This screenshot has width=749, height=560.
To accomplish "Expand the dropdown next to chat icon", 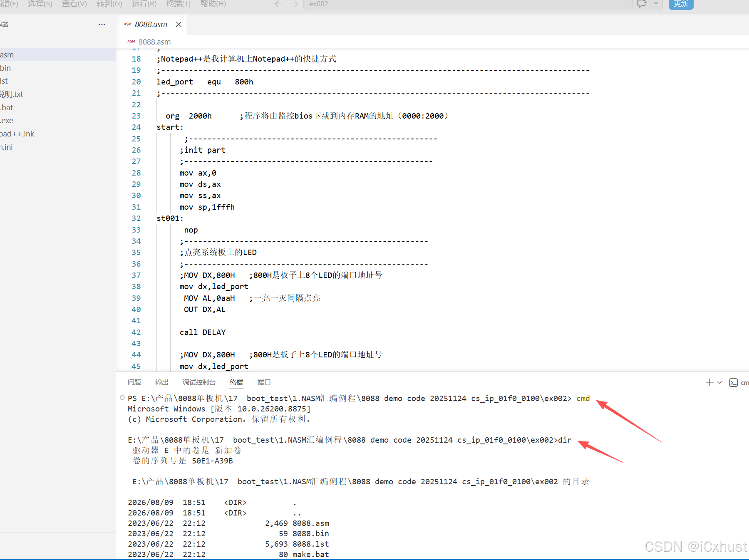I will (656, 4).
